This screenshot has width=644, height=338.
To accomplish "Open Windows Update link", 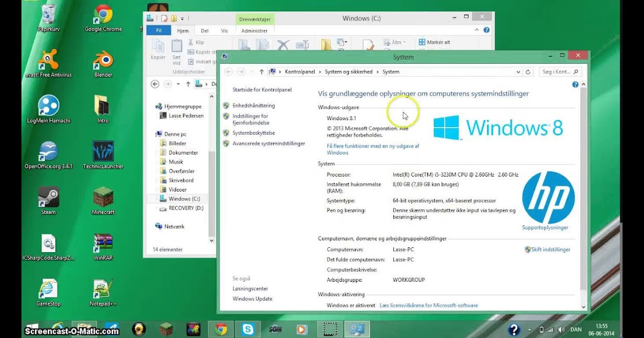I will tap(252, 299).
